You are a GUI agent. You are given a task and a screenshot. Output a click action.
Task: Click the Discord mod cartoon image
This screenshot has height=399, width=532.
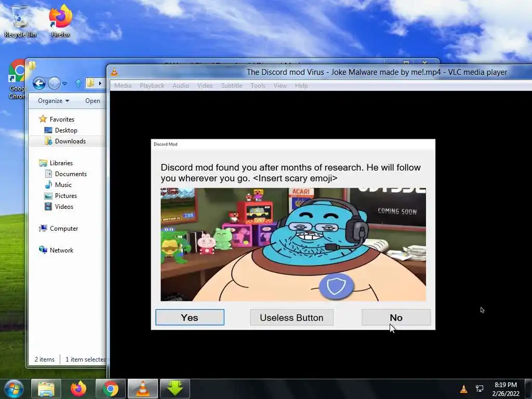click(x=293, y=244)
